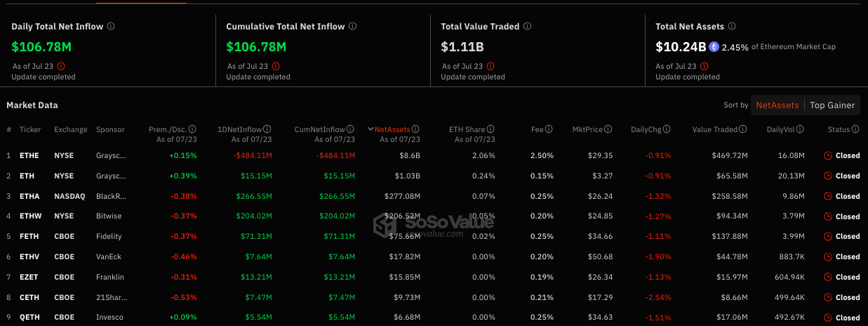Click the Fidelity sponsor cell

(x=109, y=236)
